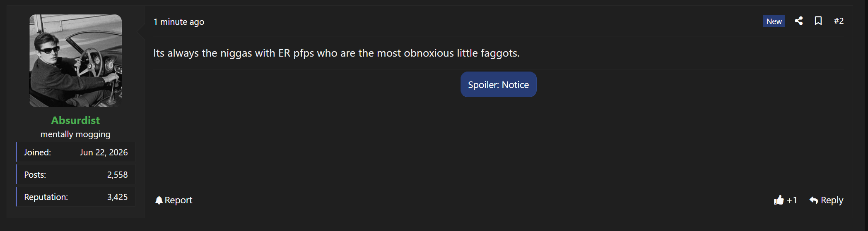Screen dimensions: 868x231
Task: Click the report bell icon
Action: click(x=159, y=200)
